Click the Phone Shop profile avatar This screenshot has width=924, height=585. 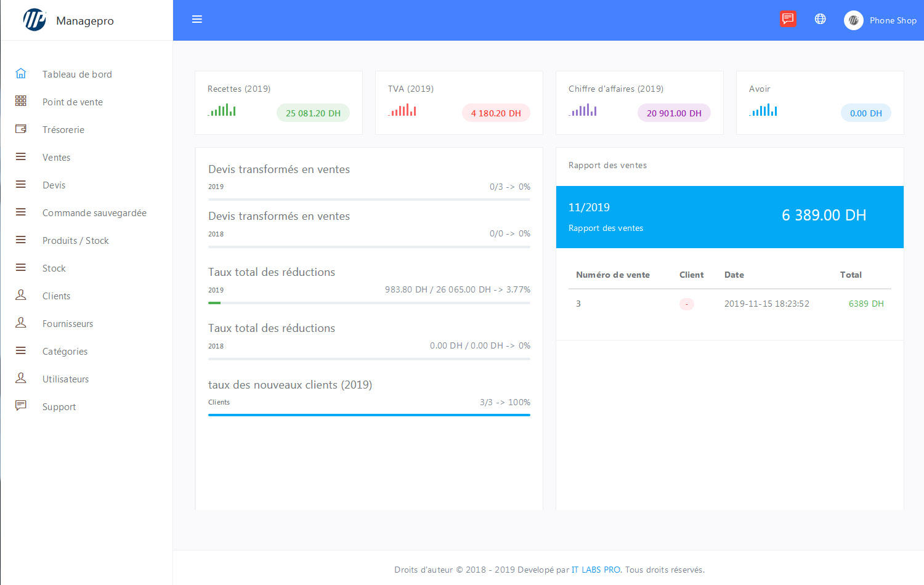[x=853, y=20]
